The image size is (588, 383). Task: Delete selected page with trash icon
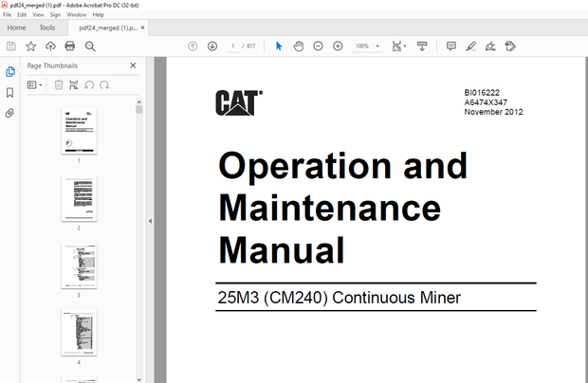pyautogui.click(x=59, y=85)
